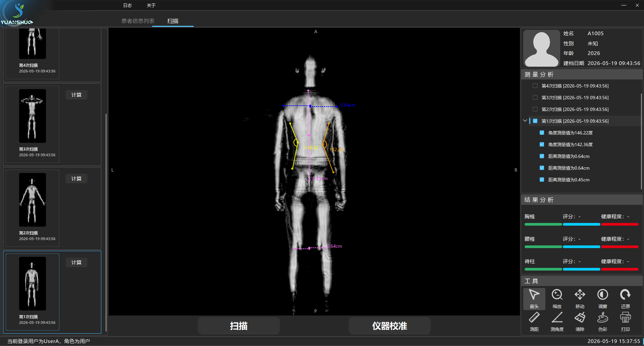Click the YUANSHUO logo

[x=17, y=13]
